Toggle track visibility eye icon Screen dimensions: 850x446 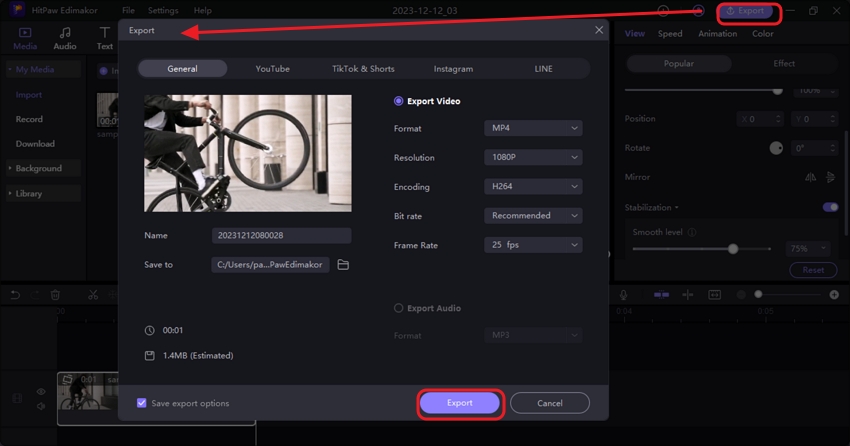point(41,391)
